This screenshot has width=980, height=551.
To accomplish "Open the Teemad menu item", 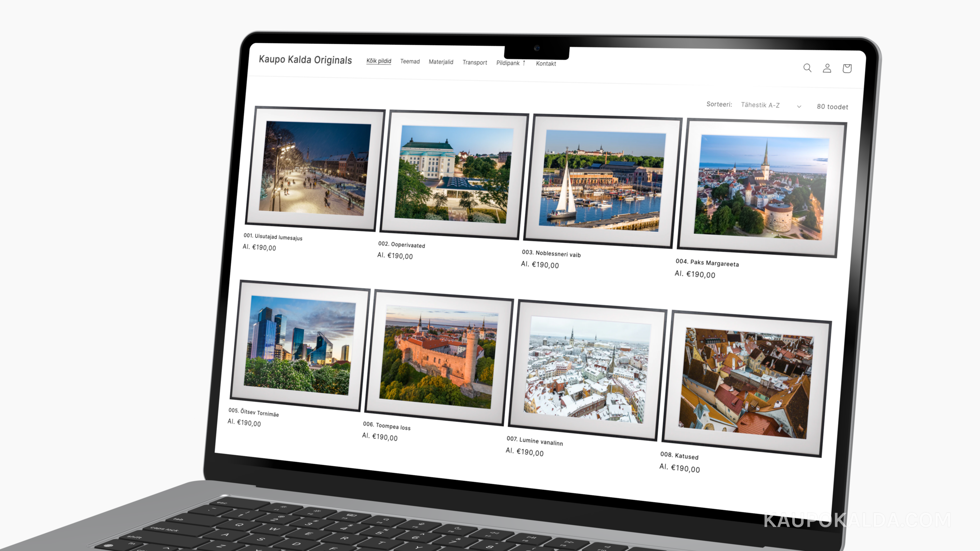I will [410, 62].
